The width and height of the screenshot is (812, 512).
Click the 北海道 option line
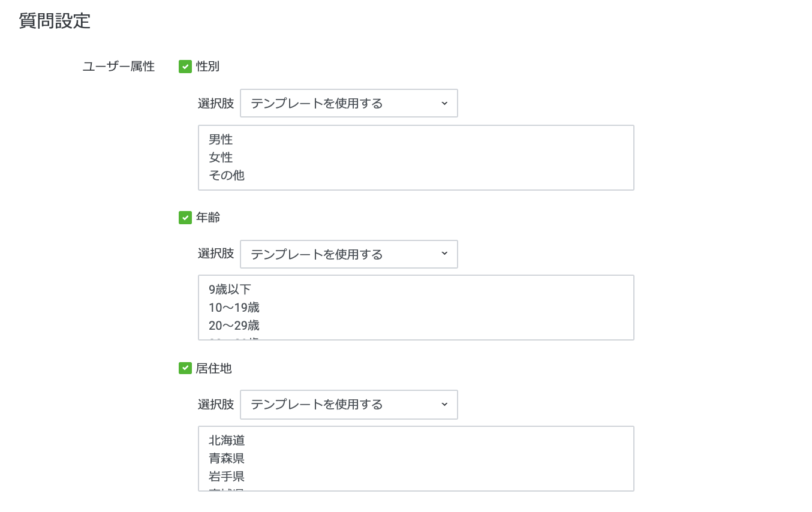point(227,441)
